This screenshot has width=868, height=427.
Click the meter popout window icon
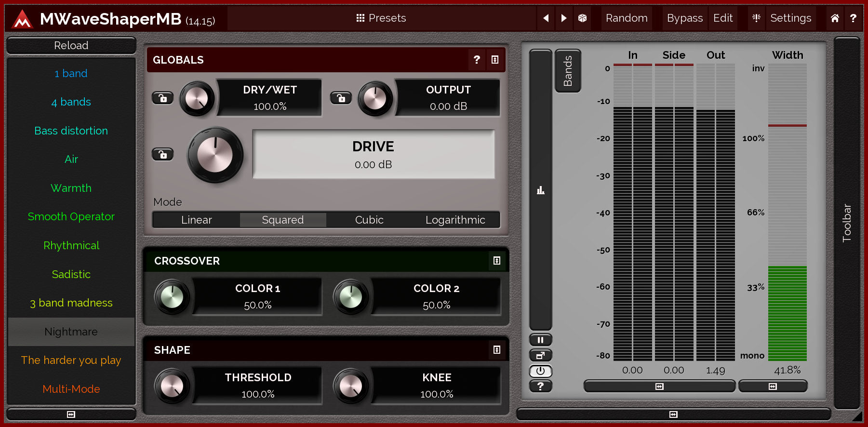click(x=540, y=356)
